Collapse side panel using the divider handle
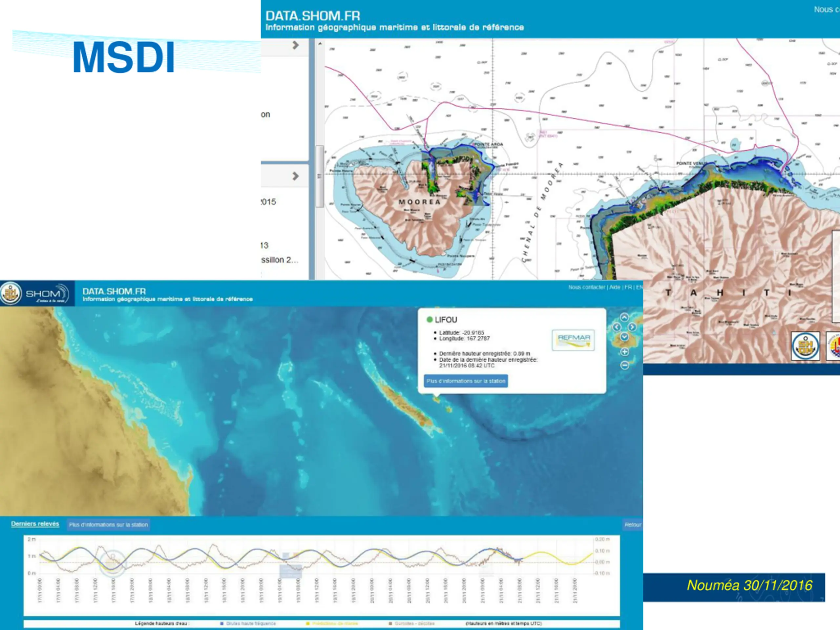This screenshot has height=630, width=840. click(319, 176)
